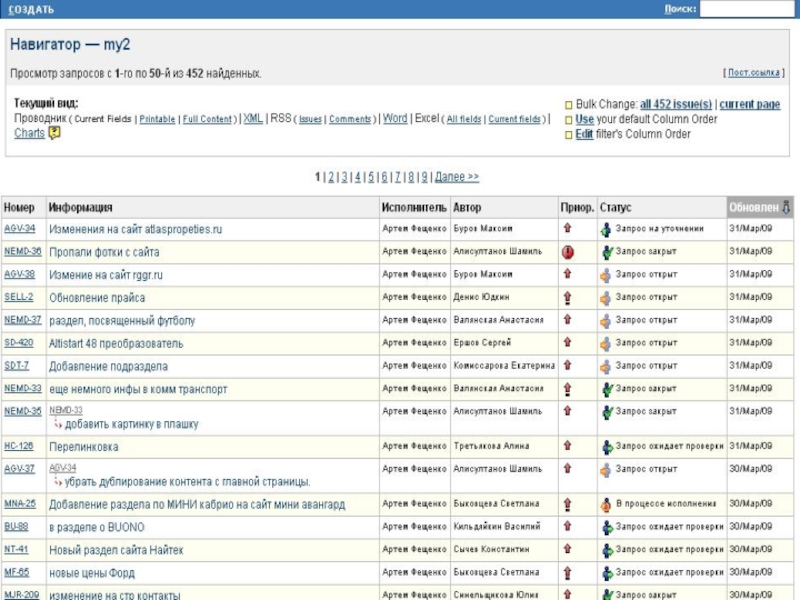Click the priority arrow icon for AGV-34
This screenshot has width=800, height=600.
(x=567, y=229)
